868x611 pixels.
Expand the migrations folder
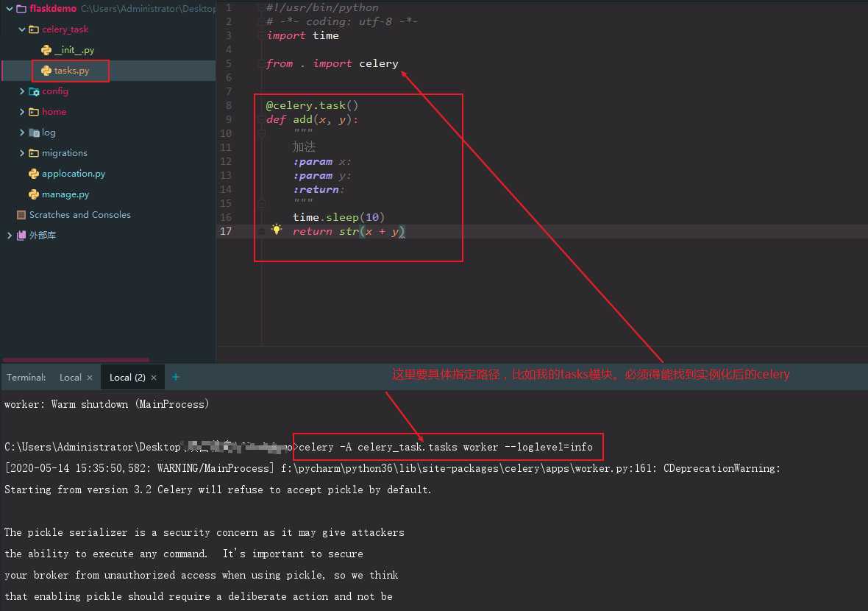point(21,153)
